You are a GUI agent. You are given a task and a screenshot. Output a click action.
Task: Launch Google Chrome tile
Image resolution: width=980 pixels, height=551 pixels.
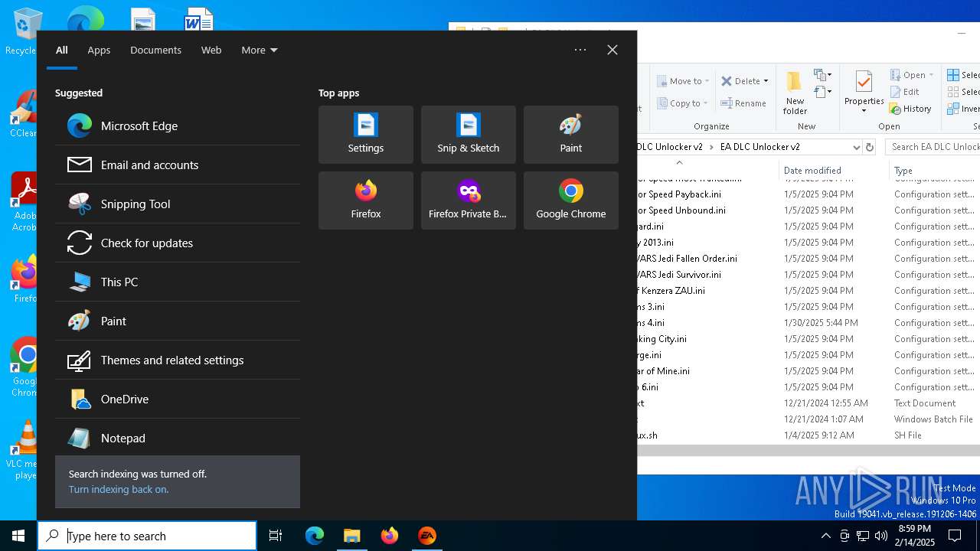(571, 201)
